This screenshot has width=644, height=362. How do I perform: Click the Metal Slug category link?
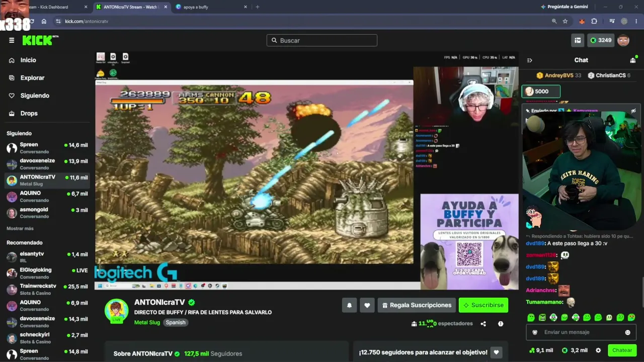click(x=147, y=322)
